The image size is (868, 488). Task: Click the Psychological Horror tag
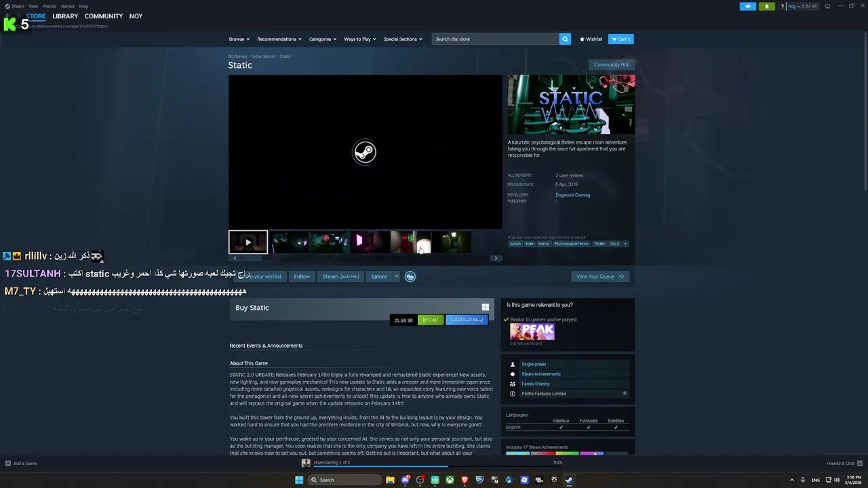tap(572, 244)
